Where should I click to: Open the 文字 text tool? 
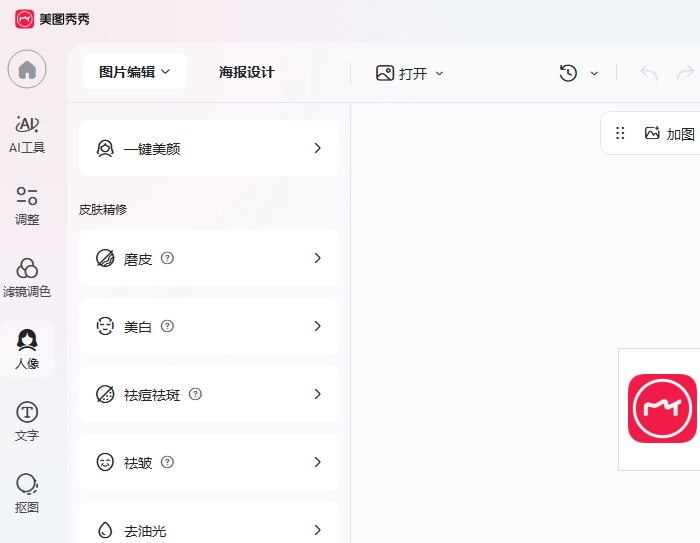(x=27, y=422)
